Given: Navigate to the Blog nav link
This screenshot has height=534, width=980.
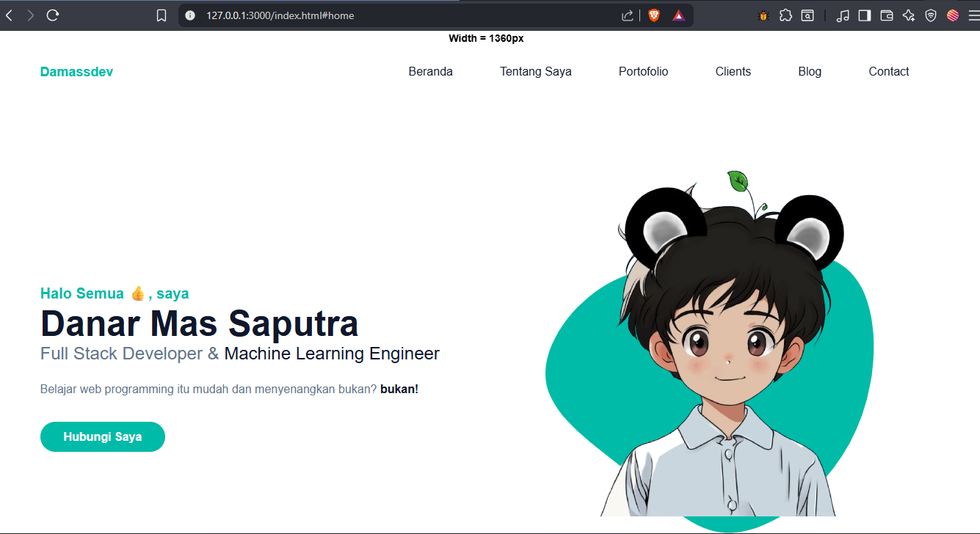Looking at the screenshot, I should pyautogui.click(x=809, y=72).
